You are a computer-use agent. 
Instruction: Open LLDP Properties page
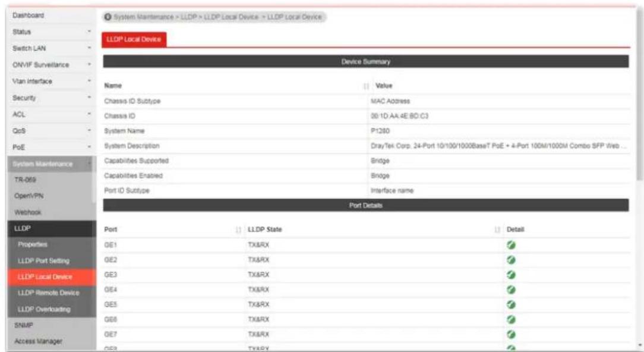33,244
